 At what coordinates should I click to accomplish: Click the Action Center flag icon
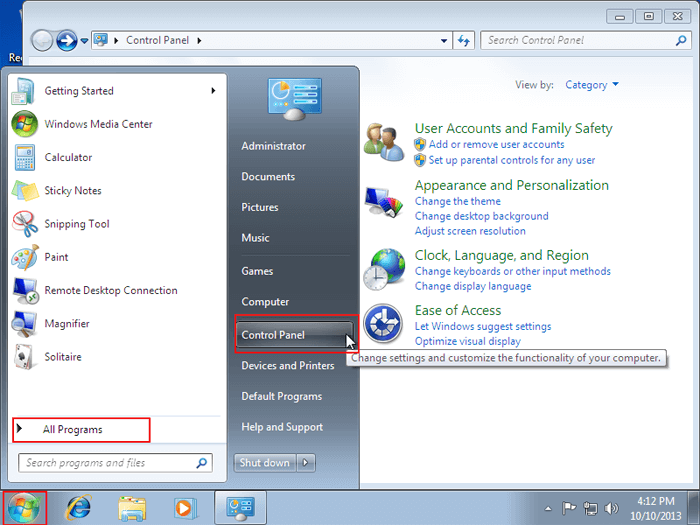[568, 508]
